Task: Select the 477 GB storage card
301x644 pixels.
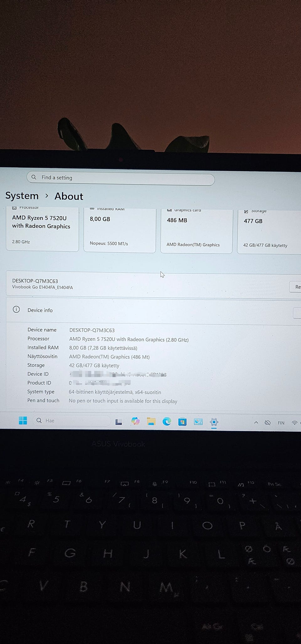Action: click(269, 232)
